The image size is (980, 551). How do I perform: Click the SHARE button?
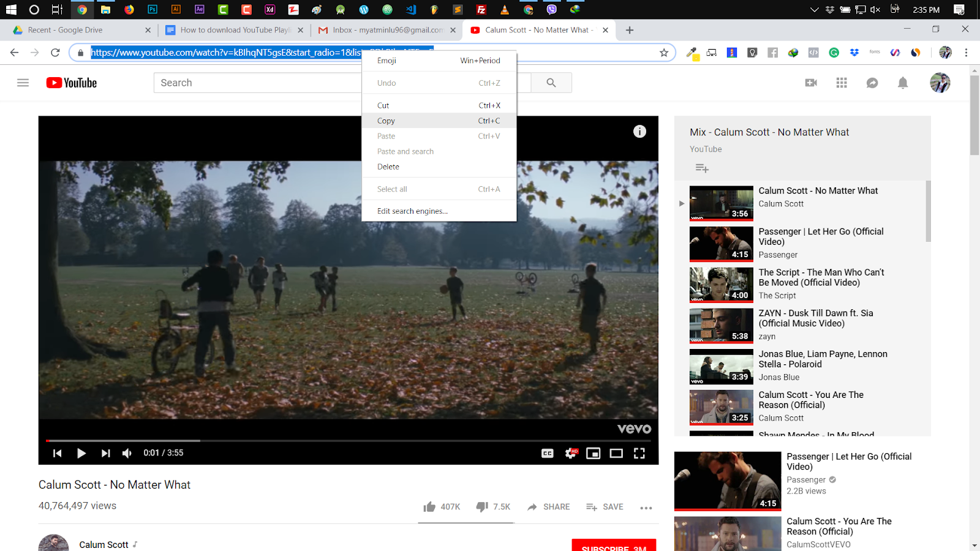pyautogui.click(x=548, y=507)
